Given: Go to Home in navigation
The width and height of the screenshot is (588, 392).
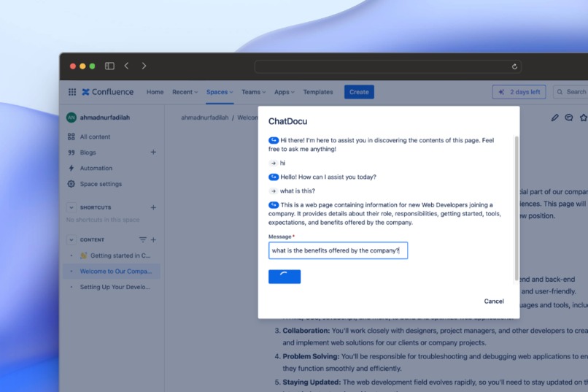Looking at the screenshot, I should tap(155, 92).
